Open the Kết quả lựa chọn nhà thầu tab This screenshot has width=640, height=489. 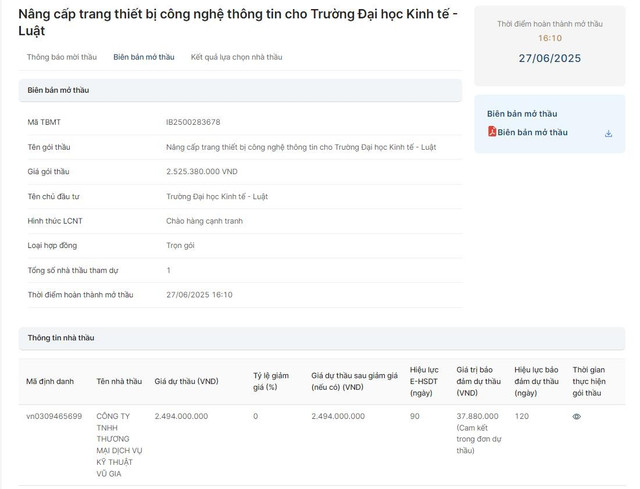pyautogui.click(x=236, y=57)
